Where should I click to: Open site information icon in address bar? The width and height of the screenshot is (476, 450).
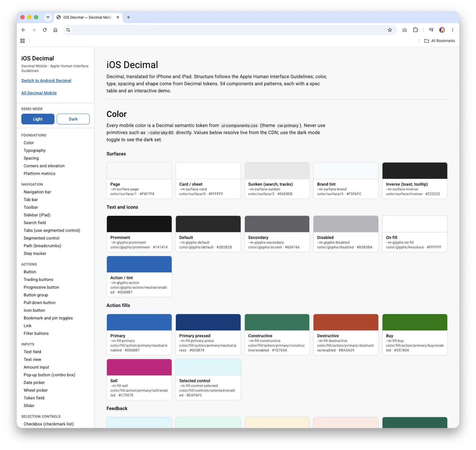(x=68, y=30)
